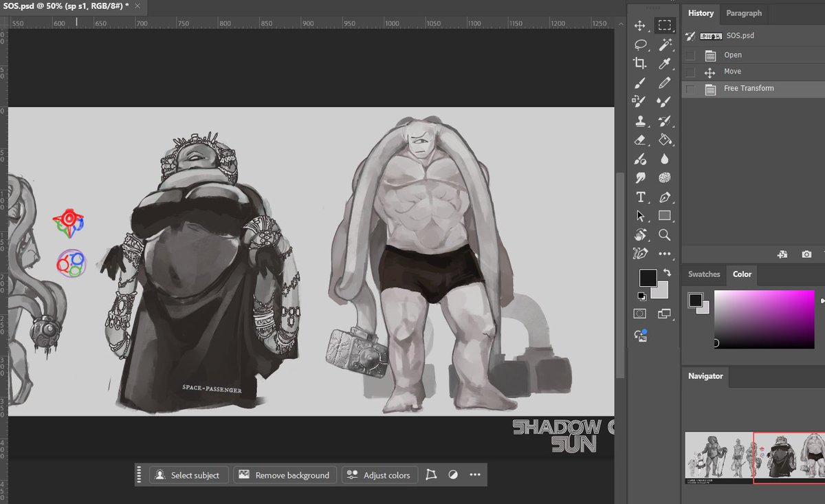The width and height of the screenshot is (825, 504).
Task: Open the Navigator tab
Action: click(705, 376)
